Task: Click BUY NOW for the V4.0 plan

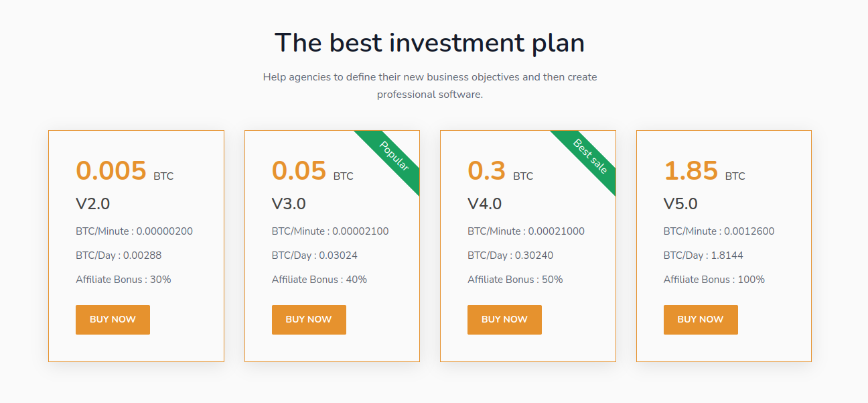Action: tap(504, 320)
